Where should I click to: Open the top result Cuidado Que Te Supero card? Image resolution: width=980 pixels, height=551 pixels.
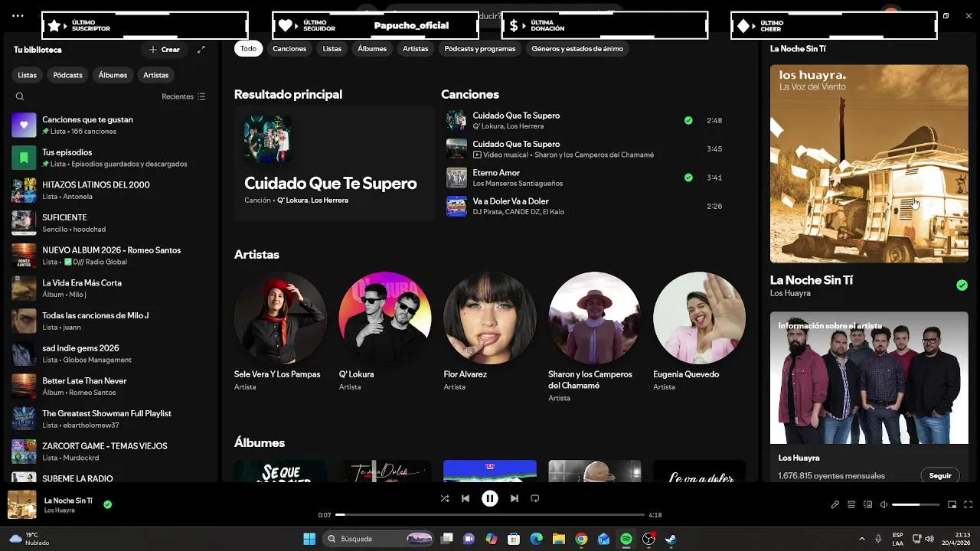point(335,163)
